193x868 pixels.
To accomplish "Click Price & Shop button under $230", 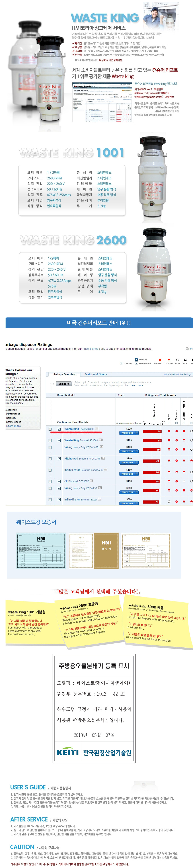I will (x=129, y=433).
